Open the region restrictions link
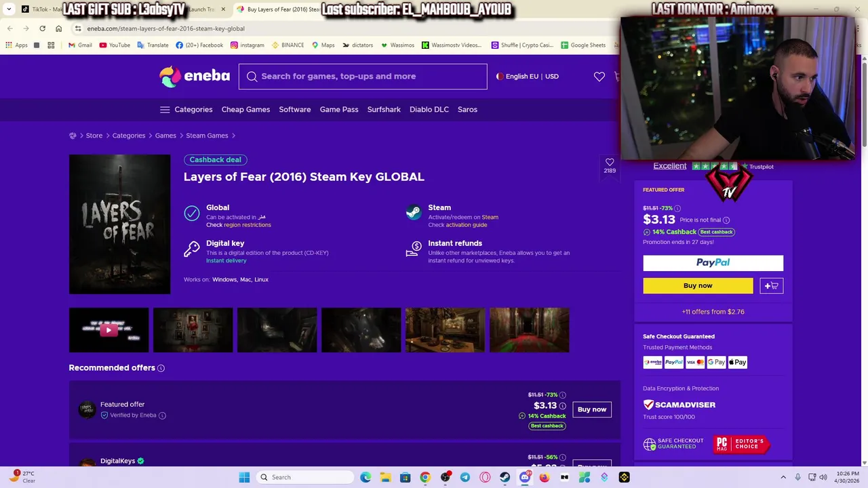The height and width of the screenshot is (488, 868). [247, 225]
